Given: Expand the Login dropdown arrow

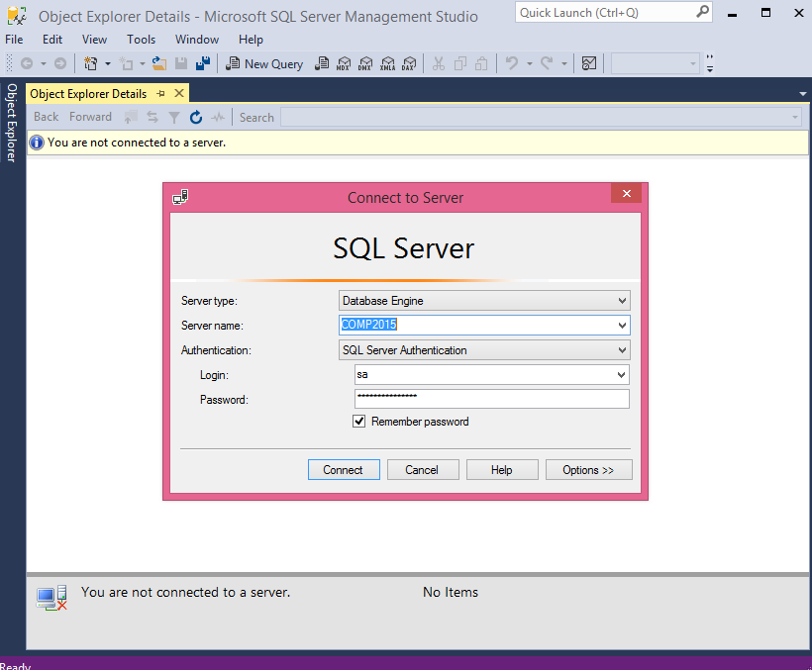Looking at the screenshot, I should [x=621, y=374].
